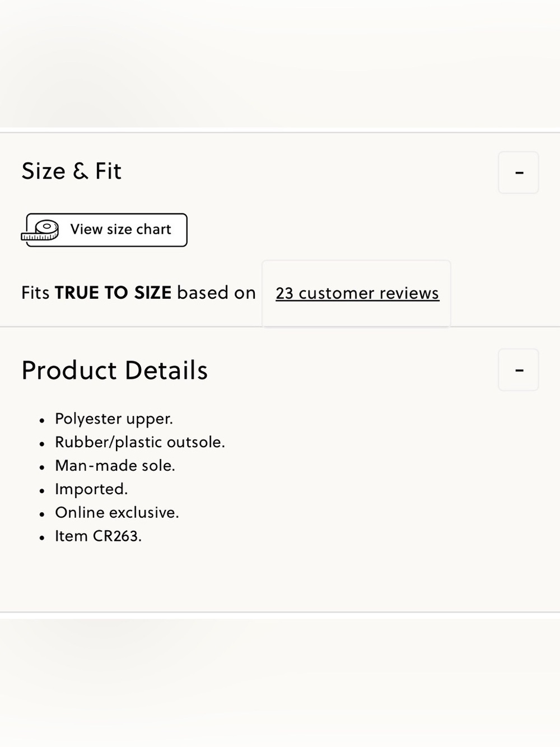
Task: Select the Man-made sole bullet text
Action: click(x=115, y=466)
